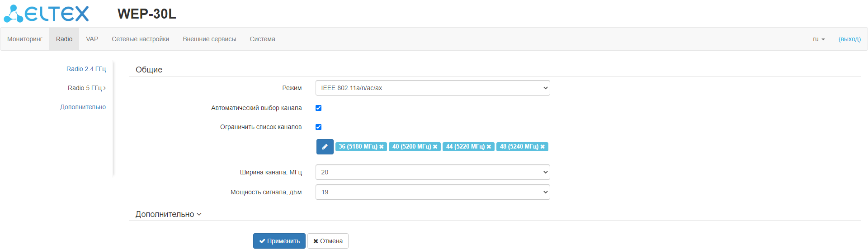The image size is (868, 250).
Task: Click the (выход) logout link
Action: pyautogui.click(x=849, y=39)
